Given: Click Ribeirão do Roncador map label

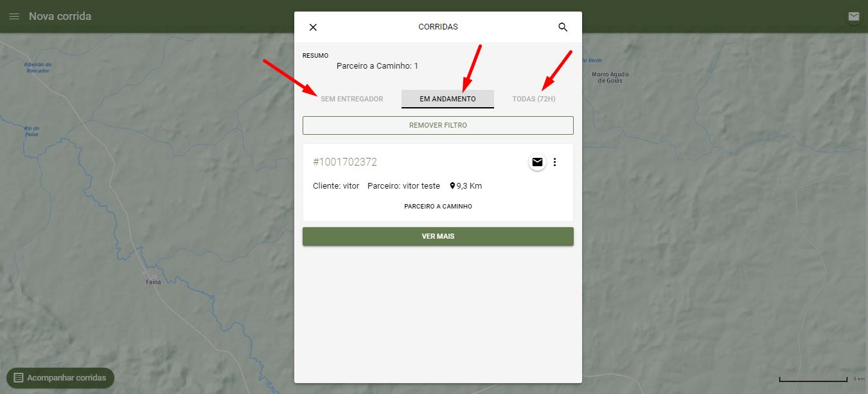Looking at the screenshot, I should (37, 67).
